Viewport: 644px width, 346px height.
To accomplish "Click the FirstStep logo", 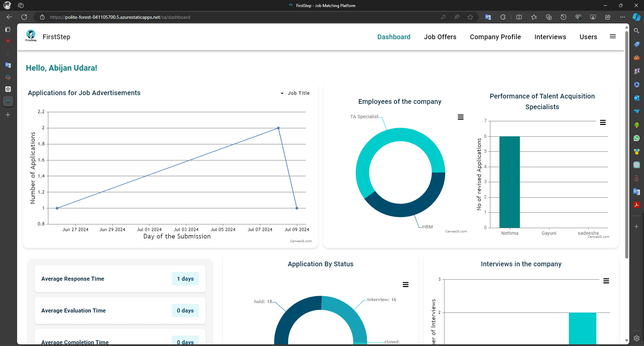I will point(31,36).
